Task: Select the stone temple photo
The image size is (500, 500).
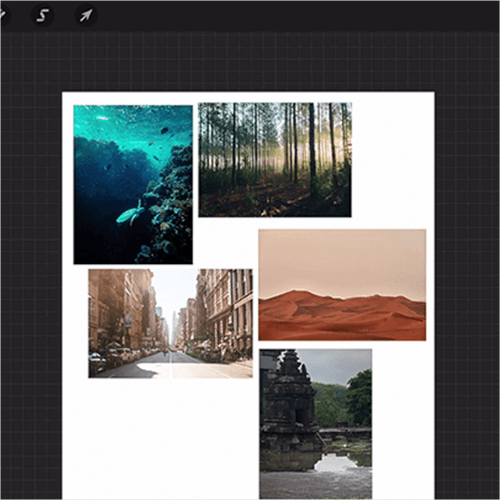Action: pyautogui.click(x=316, y=424)
